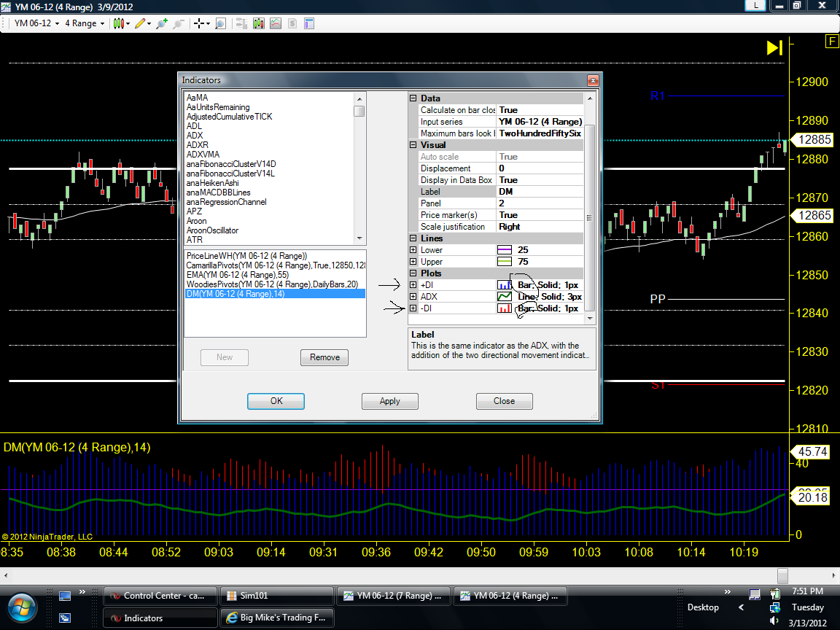The height and width of the screenshot is (630, 840).
Task: Open the Data Series candlestick toolbar icon
Action: 259,23
